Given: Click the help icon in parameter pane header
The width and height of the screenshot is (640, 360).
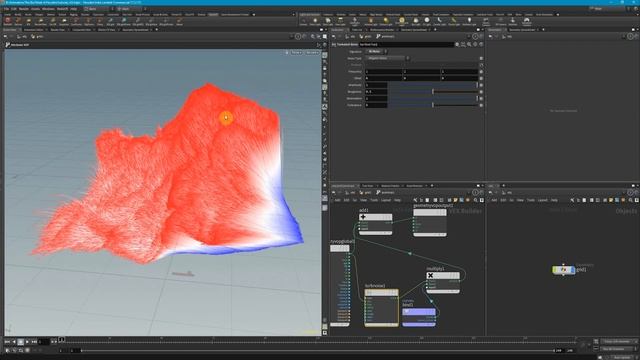Looking at the screenshot, I should pyautogui.click(x=481, y=44).
